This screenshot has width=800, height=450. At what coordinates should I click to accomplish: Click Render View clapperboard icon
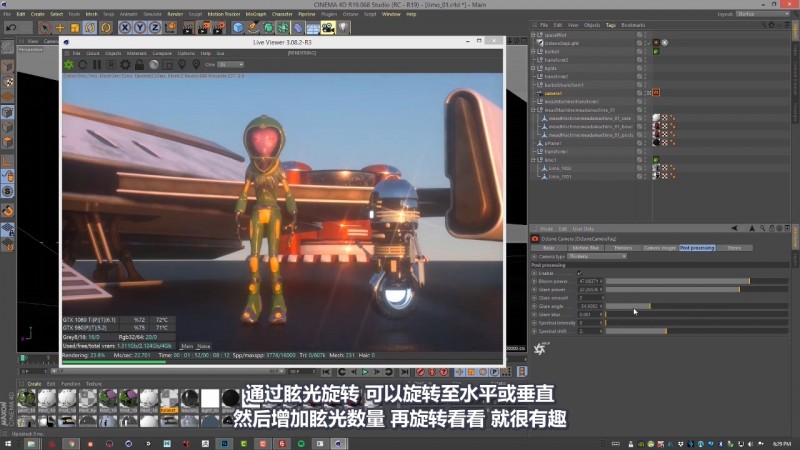coord(188,28)
